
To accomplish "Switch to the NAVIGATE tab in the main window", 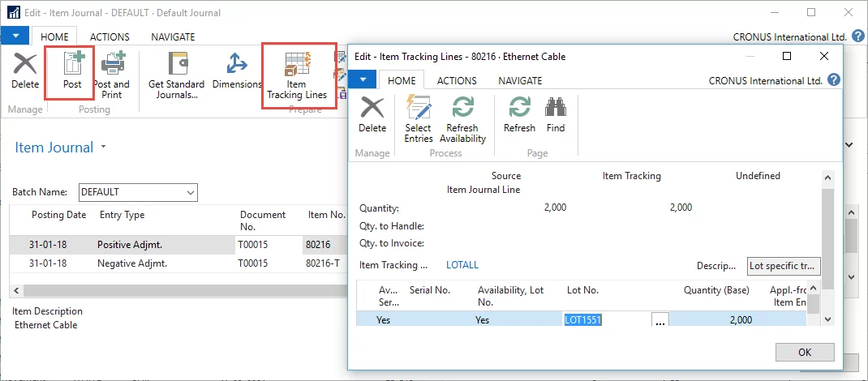I will [173, 36].
